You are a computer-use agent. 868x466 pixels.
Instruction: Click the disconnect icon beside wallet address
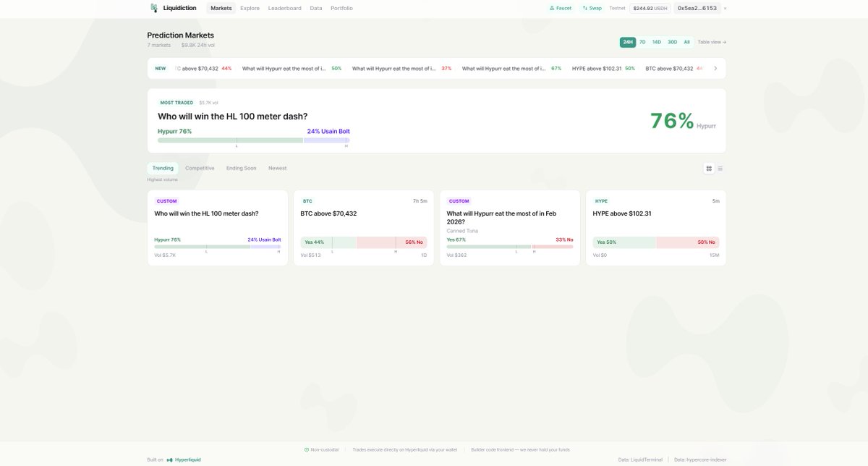pyautogui.click(x=725, y=8)
